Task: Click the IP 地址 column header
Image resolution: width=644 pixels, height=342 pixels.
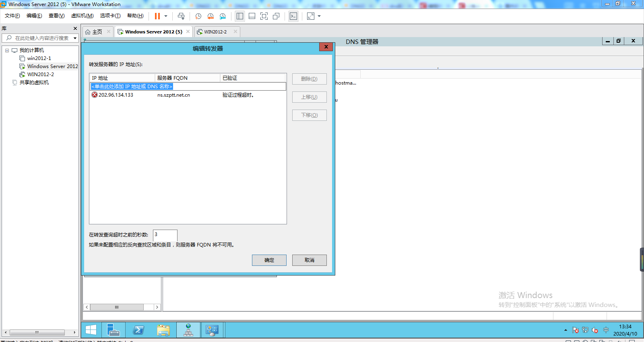Action: coord(122,78)
